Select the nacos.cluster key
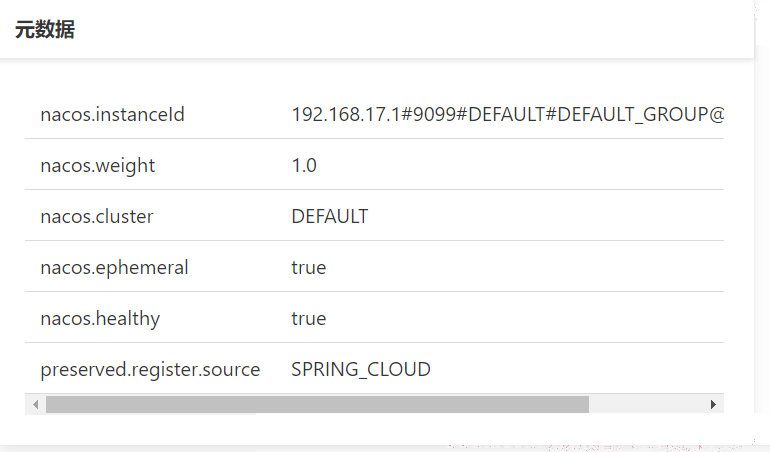This screenshot has height=452, width=770. 97,217
